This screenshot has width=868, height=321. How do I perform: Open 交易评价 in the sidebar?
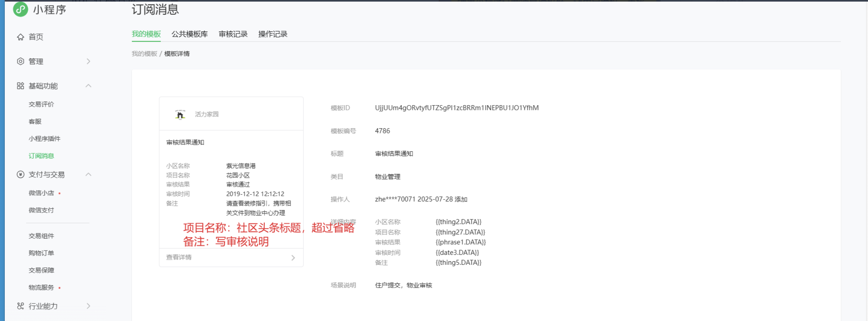click(41, 104)
